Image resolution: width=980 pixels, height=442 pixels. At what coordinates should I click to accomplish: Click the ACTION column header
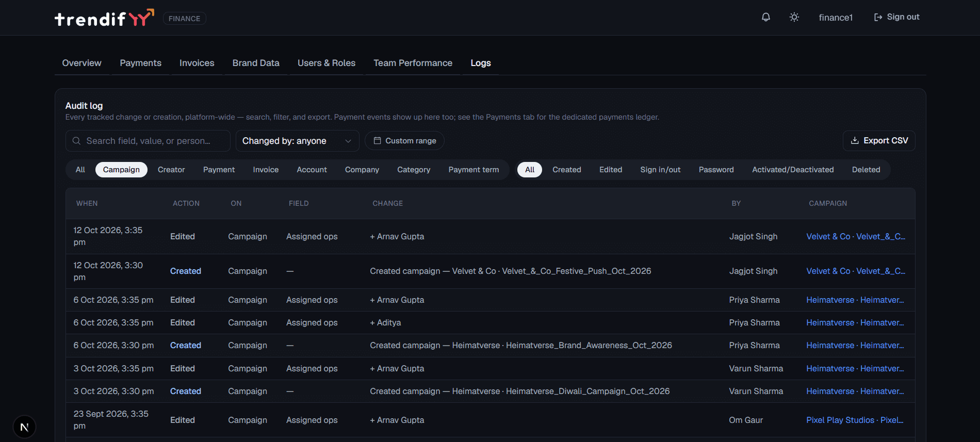click(186, 203)
